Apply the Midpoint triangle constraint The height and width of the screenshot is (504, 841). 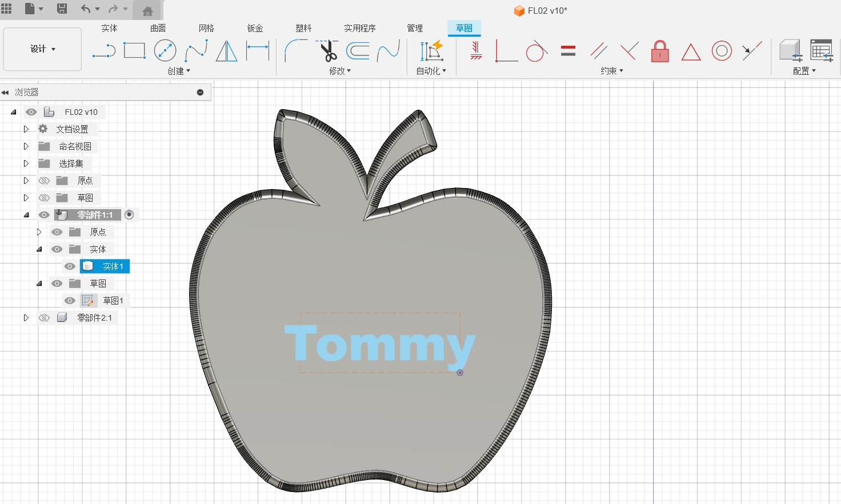(x=691, y=52)
